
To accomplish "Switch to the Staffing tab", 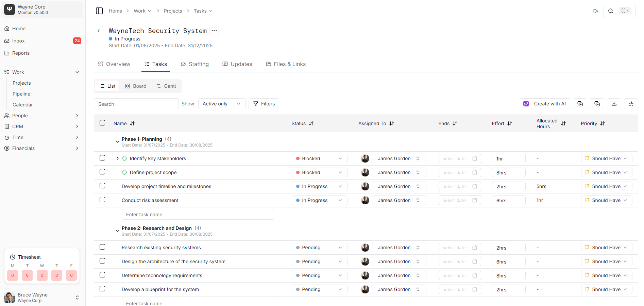I will point(195,64).
